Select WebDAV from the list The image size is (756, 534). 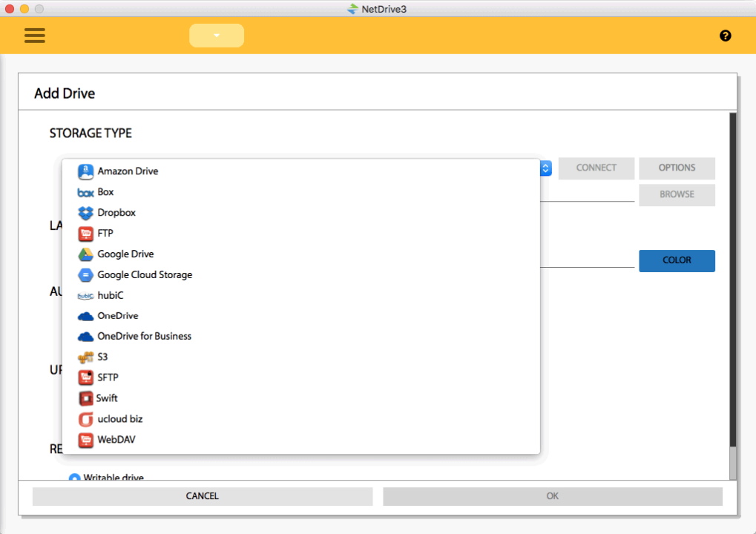301,440
